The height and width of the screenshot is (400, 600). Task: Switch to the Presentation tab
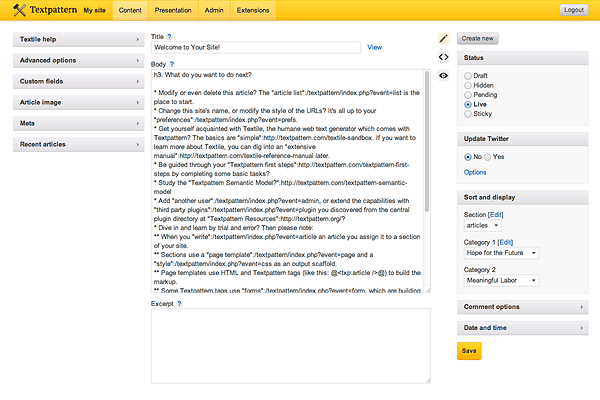173,10
